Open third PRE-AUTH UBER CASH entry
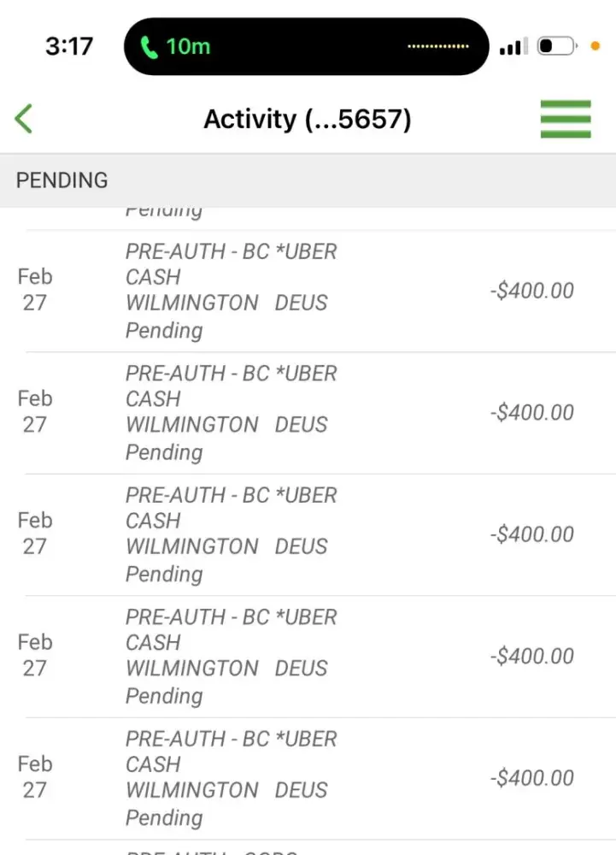This screenshot has width=616, height=855. (x=308, y=534)
